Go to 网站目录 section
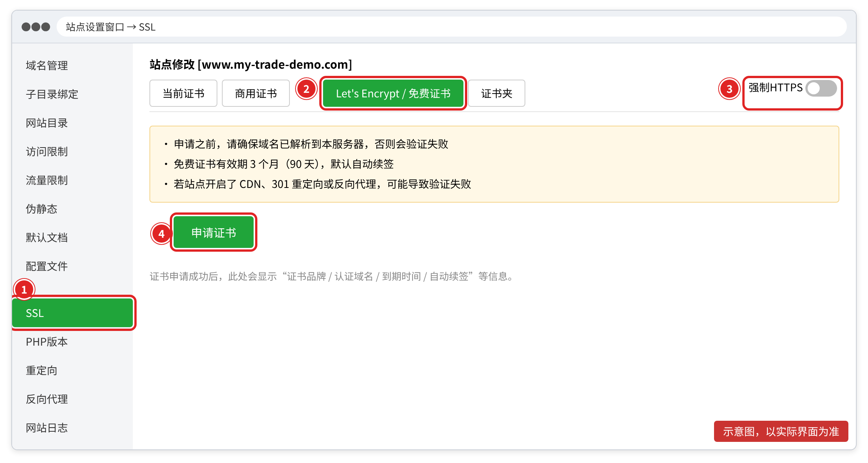 coord(47,123)
